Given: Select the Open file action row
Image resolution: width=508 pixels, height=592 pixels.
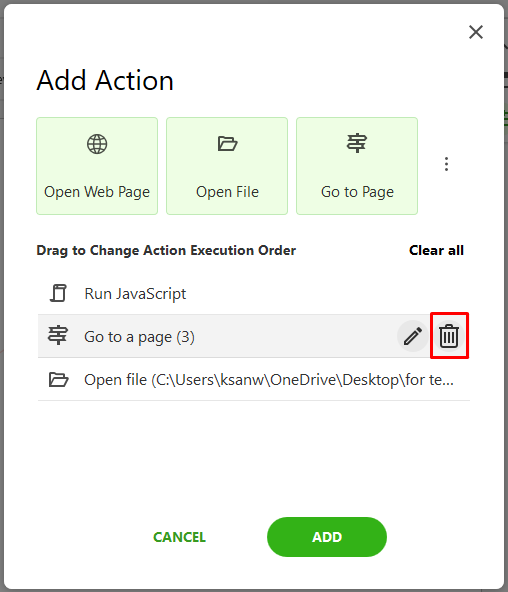Looking at the screenshot, I should (254, 379).
